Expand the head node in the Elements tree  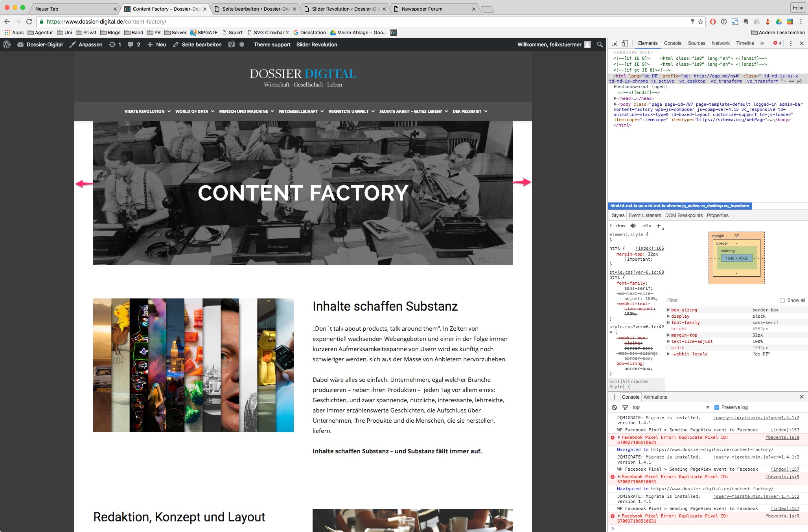pyautogui.click(x=615, y=98)
